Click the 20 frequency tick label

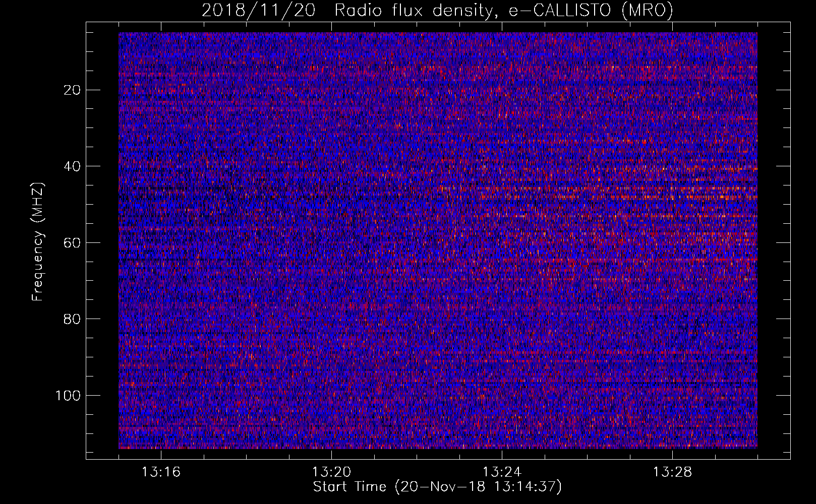(x=73, y=90)
